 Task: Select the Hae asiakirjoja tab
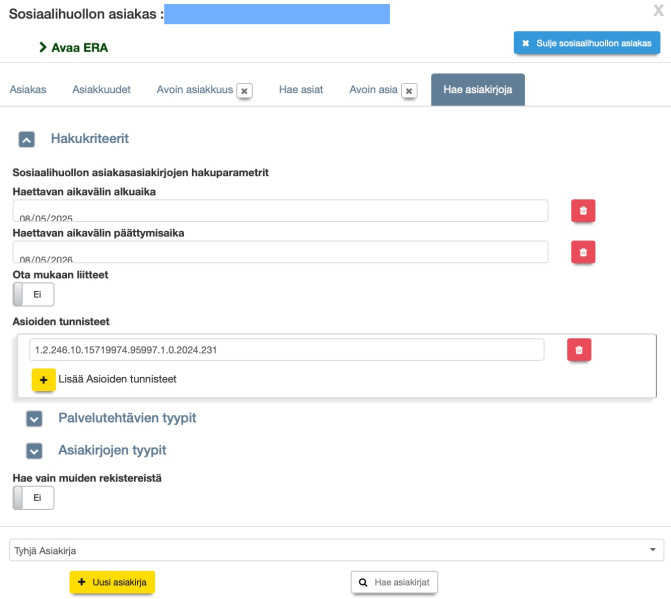point(478,89)
